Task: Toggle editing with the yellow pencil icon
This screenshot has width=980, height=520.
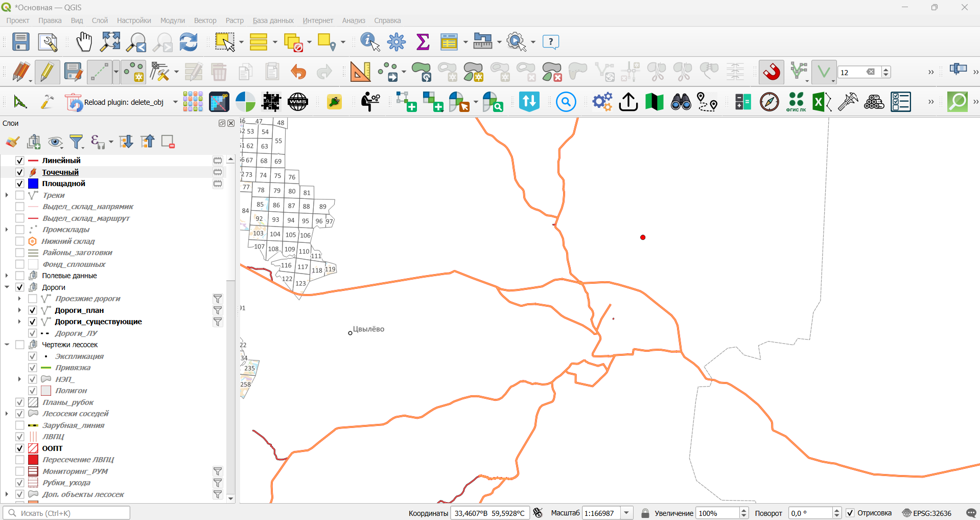Action: pyautogui.click(x=47, y=72)
